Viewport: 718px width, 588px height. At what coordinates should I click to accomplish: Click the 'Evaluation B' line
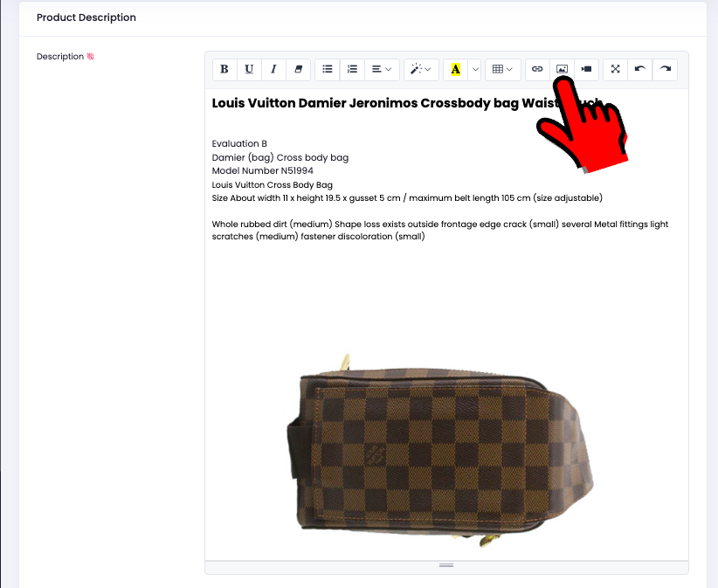tap(239, 144)
